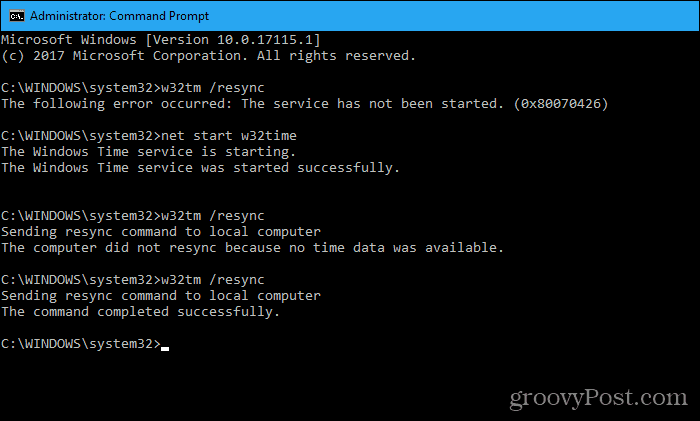This screenshot has height=421, width=700.
Task: Click the Command Prompt icon in title bar
Action: point(17,16)
